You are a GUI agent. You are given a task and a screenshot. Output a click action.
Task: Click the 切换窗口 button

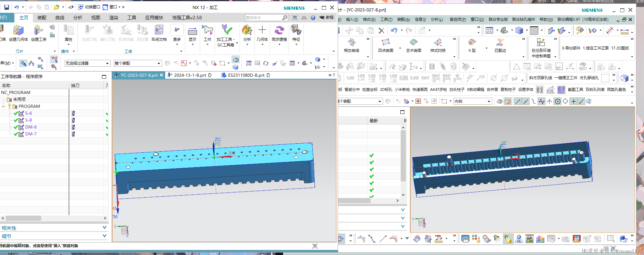point(89,7)
